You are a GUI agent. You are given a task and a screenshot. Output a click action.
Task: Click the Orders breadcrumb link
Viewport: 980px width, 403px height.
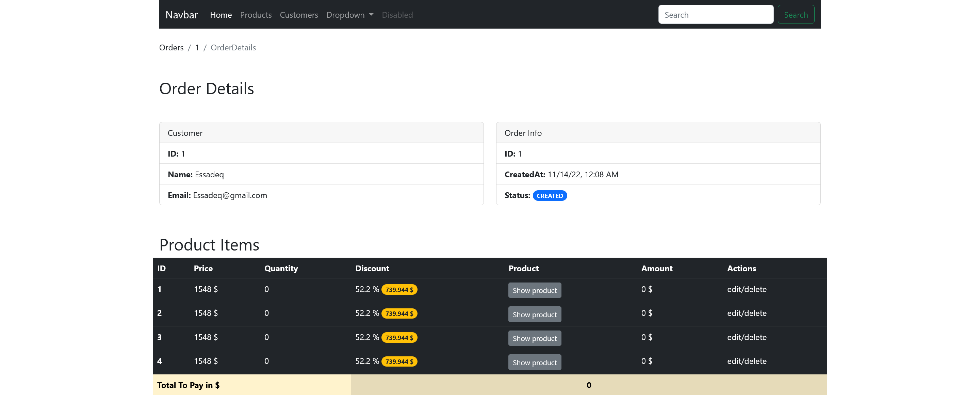coord(171,48)
